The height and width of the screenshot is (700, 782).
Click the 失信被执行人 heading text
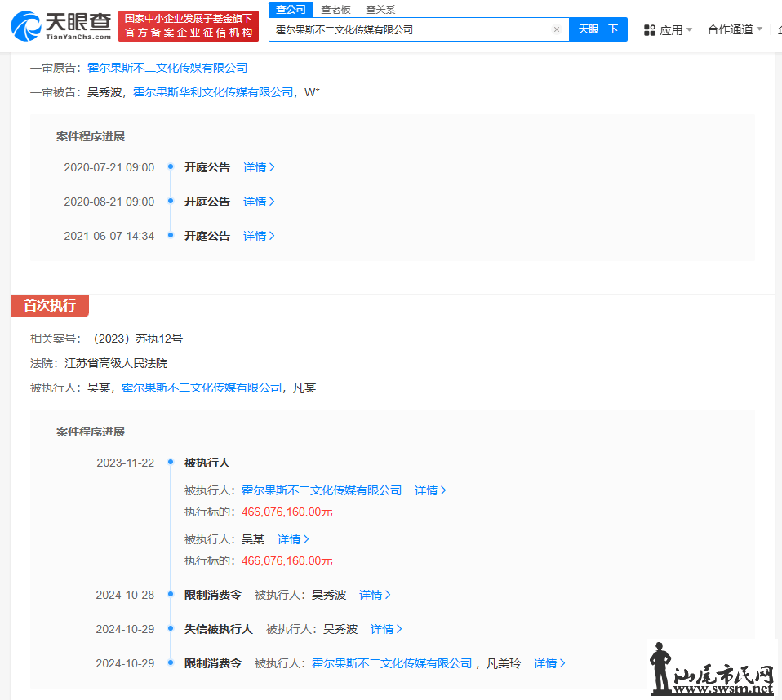coord(219,629)
